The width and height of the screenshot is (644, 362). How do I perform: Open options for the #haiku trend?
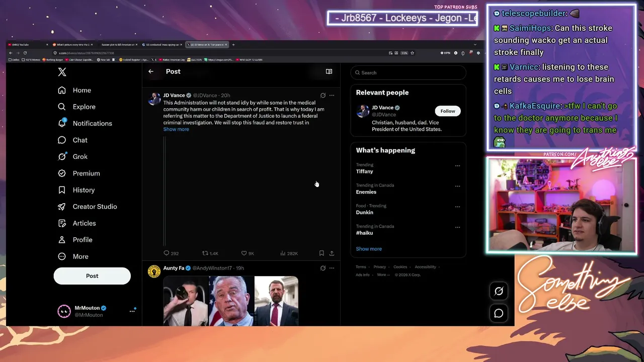pyautogui.click(x=457, y=227)
